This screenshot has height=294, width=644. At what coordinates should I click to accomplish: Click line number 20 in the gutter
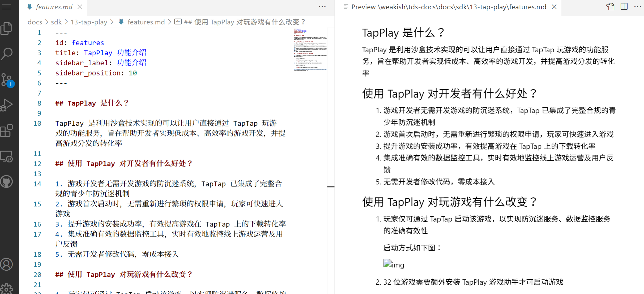pos(37,275)
